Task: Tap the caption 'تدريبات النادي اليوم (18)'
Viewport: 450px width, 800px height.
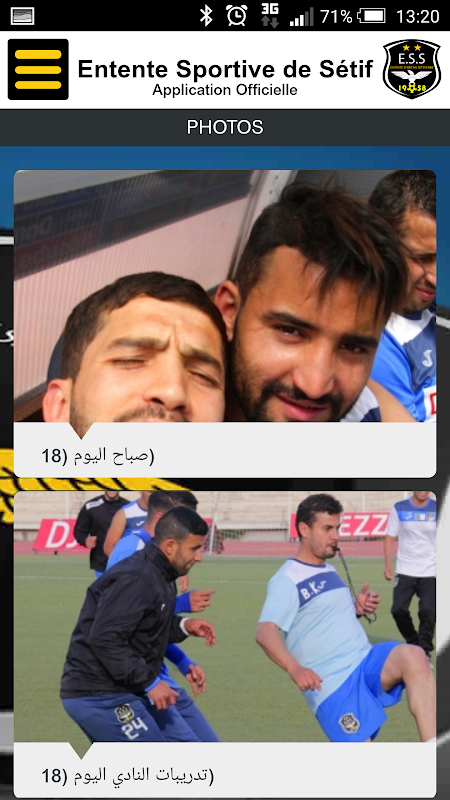Action: pyautogui.click(x=128, y=776)
